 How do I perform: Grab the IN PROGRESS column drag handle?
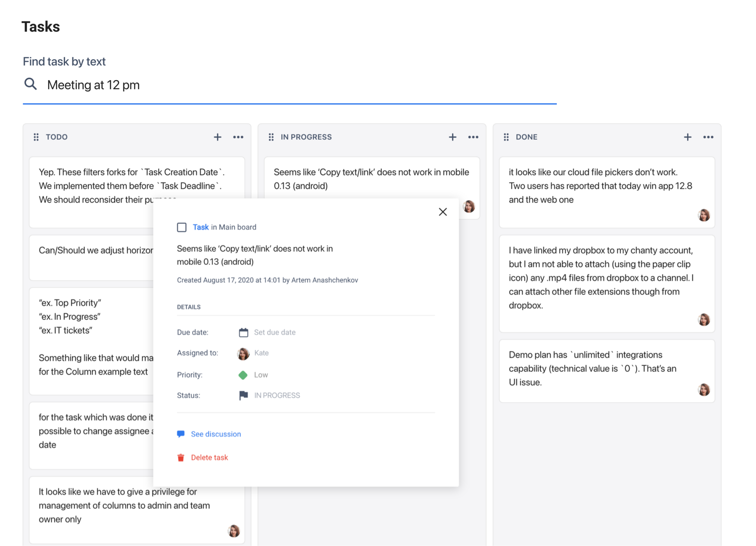[271, 137]
